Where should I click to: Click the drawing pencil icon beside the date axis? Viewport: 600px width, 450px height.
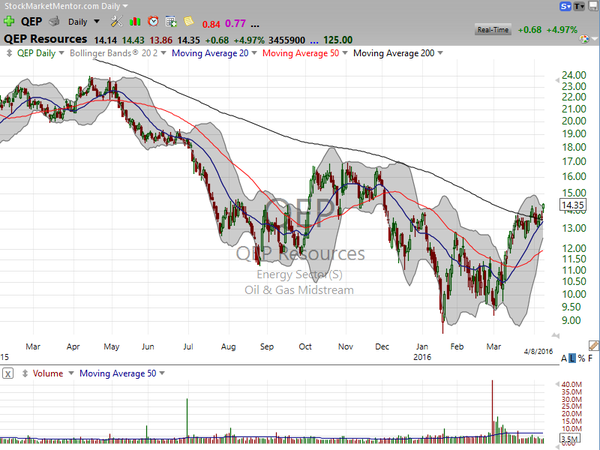pyautogui.click(x=594, y=346)
